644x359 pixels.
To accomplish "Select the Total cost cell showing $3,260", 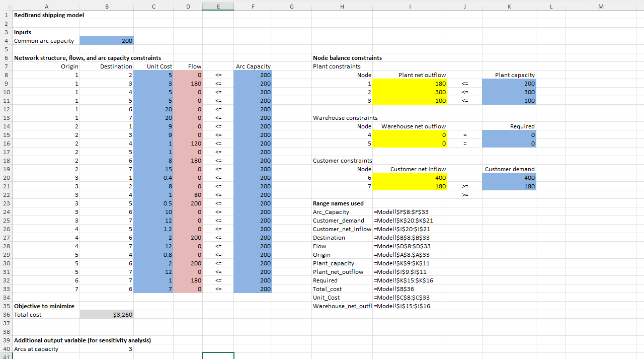I will [106, 314].
